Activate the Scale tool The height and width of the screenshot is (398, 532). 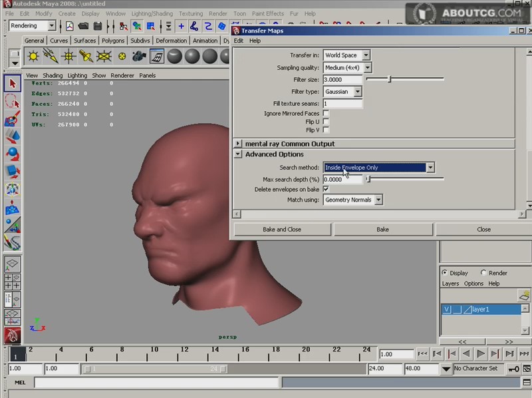[13, 172]
